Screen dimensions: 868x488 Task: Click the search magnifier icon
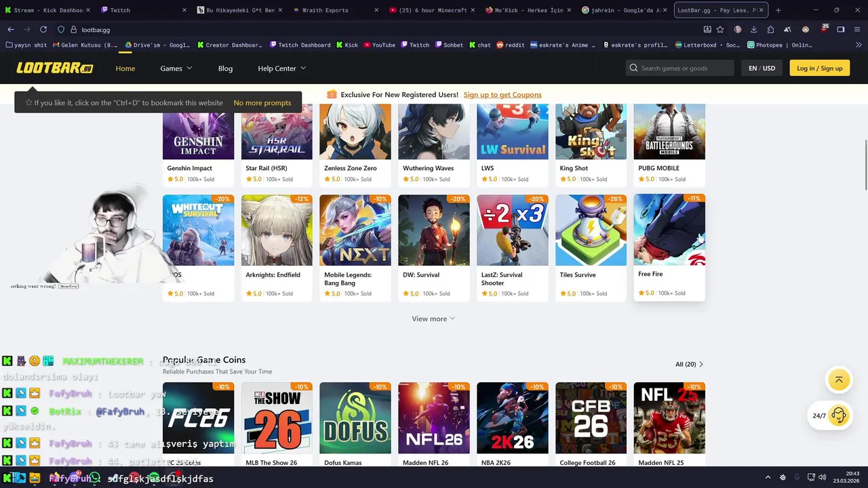633,68
